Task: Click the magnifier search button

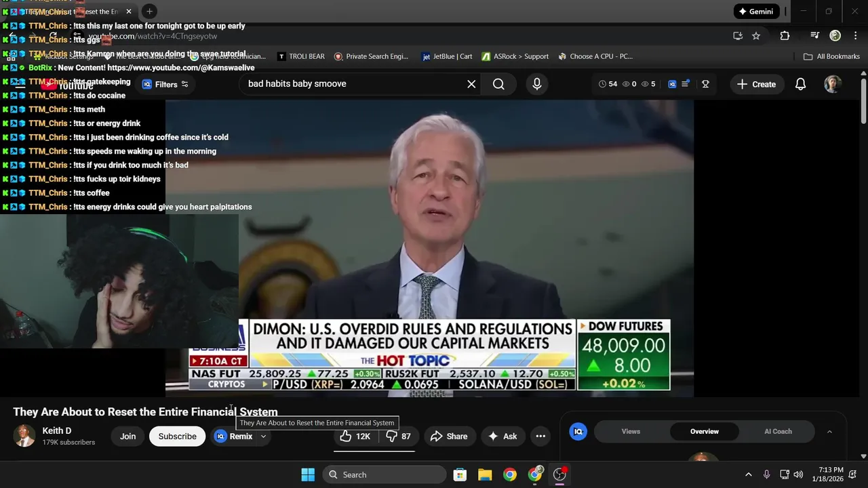Action: click(x=498, y=84)
